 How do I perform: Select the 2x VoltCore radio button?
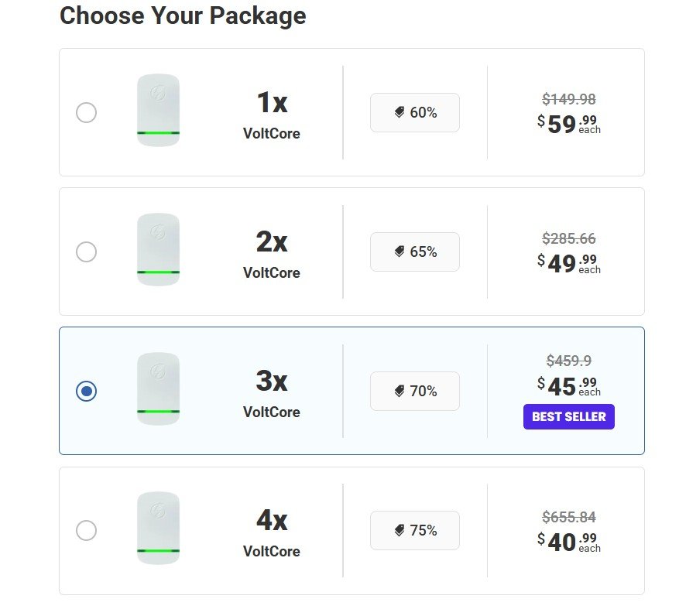pyautogui.click(x=86, y=252)
